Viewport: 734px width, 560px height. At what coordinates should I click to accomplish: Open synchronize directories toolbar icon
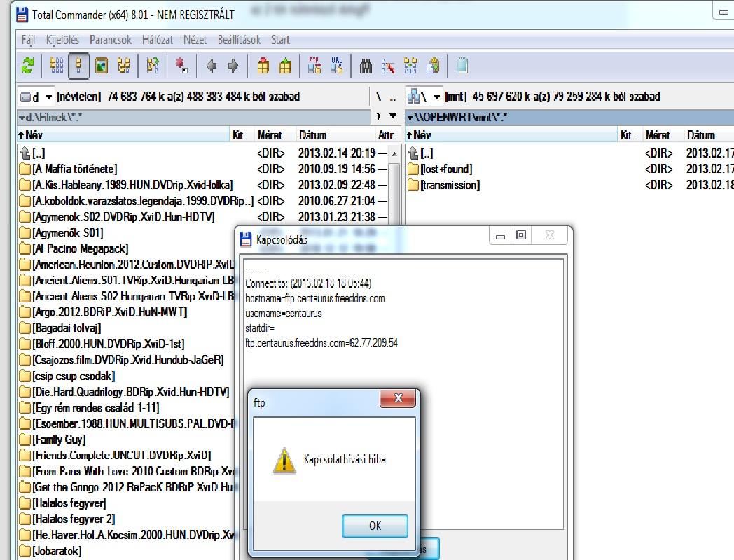click(x=410, y=66)
